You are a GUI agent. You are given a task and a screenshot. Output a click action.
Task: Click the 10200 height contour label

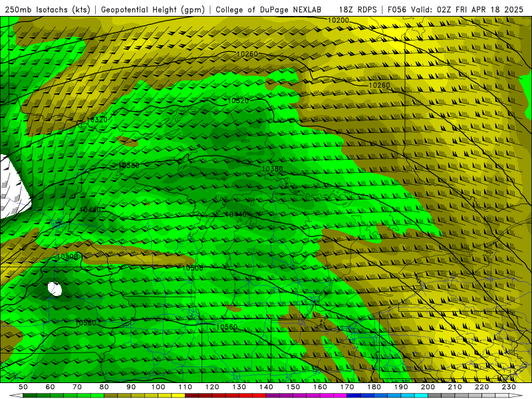point(338,21)
